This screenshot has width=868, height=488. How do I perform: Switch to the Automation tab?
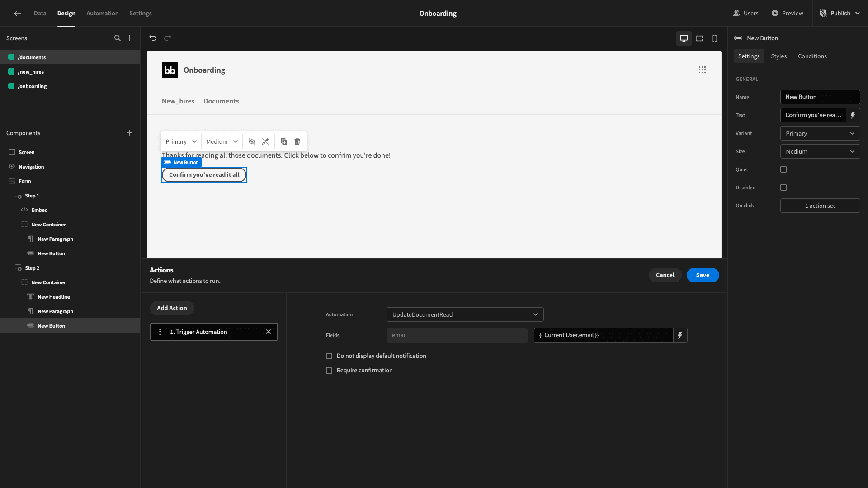coord(103,14)
